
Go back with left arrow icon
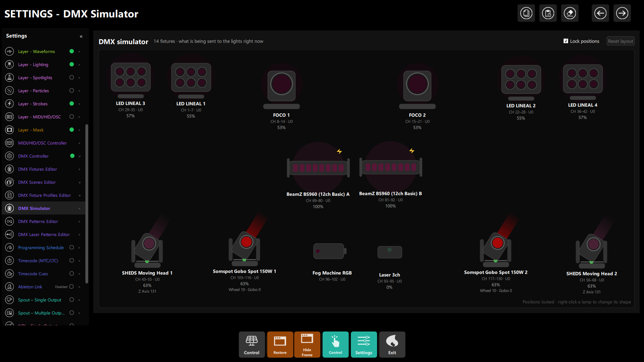pos(600,13)
